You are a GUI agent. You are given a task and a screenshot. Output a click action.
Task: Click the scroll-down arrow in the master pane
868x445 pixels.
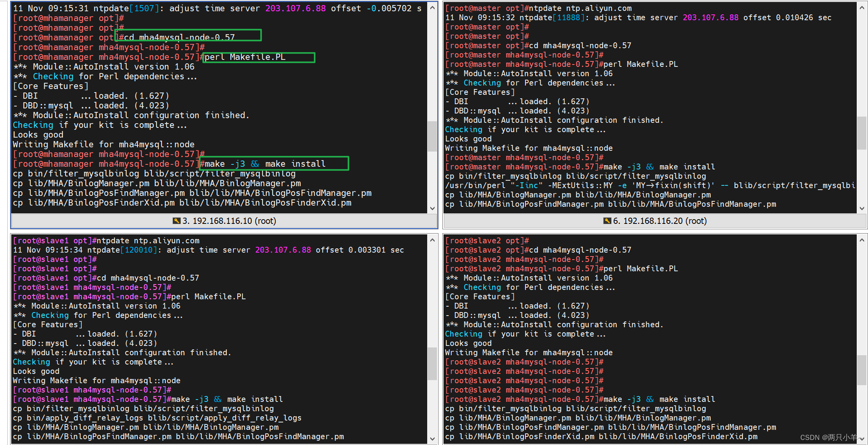click(862, 208)
